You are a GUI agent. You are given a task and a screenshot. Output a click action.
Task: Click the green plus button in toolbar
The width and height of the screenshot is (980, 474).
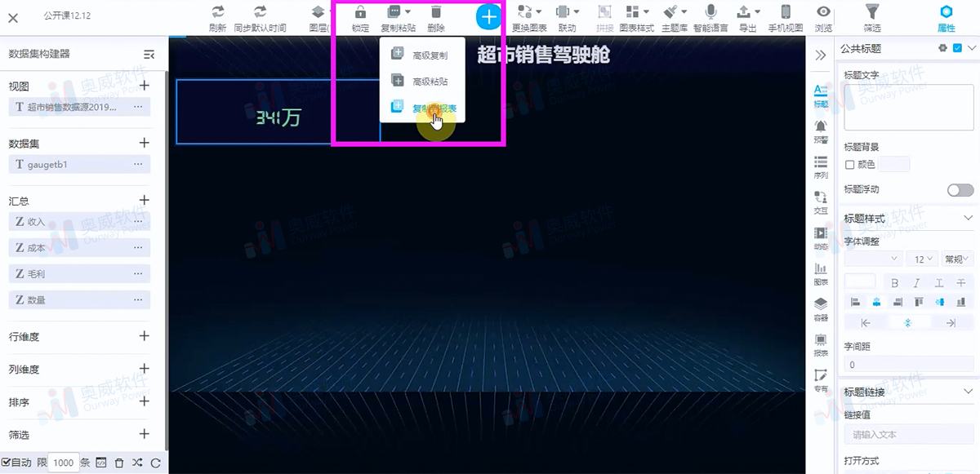coord(488,16)
